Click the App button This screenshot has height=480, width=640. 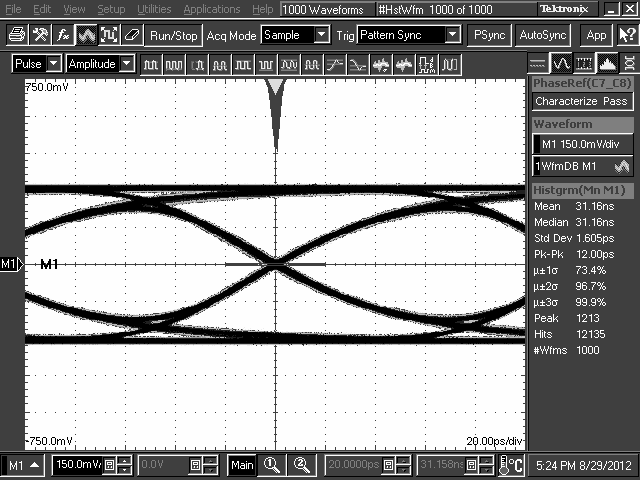(x=596, y=36)
